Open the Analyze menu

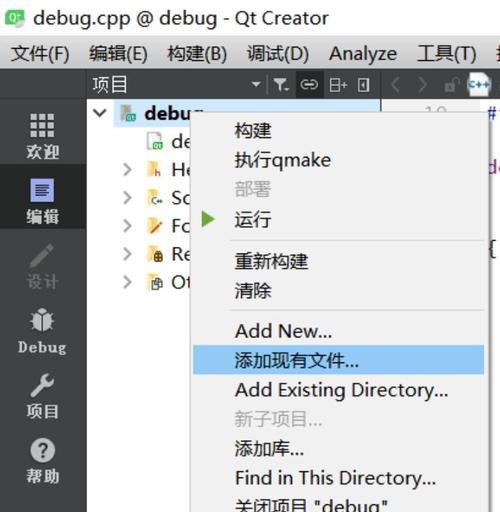tap(363, 54)
